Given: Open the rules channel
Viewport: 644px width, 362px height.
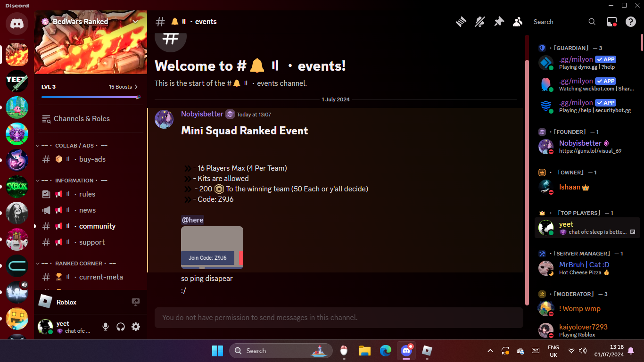Looking at the screenshot, I should 91,194.
